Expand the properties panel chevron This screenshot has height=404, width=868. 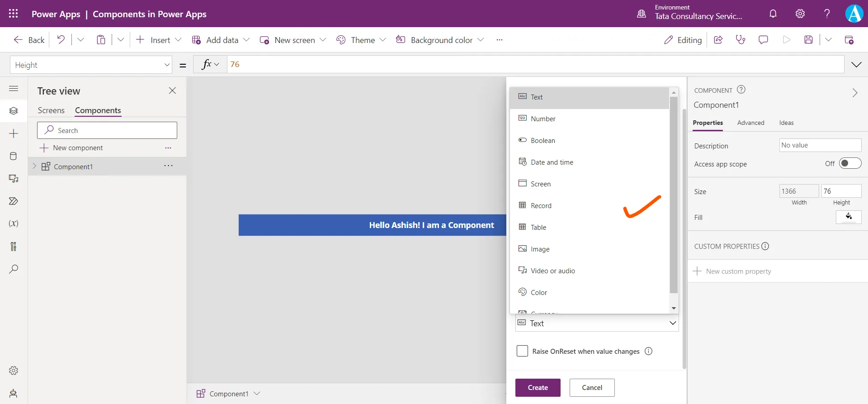(854, 93)
